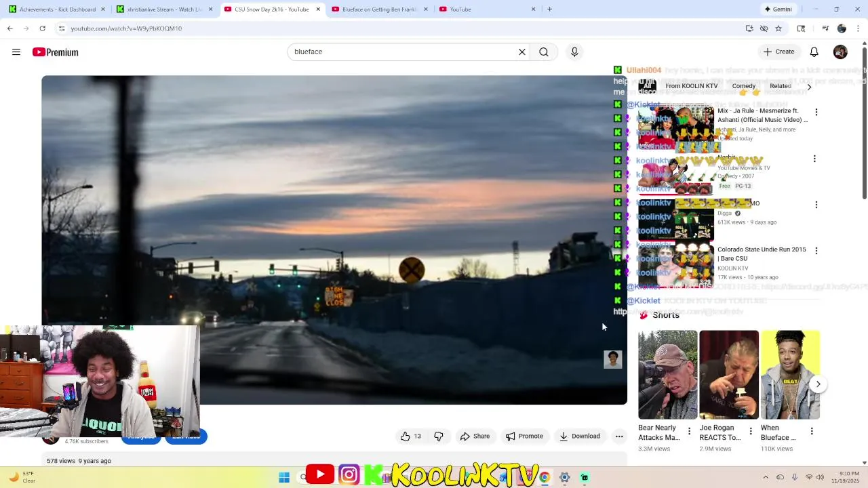868x488 pixels.
Task: Click the address bar URL
Action: (x=126, y=28)
